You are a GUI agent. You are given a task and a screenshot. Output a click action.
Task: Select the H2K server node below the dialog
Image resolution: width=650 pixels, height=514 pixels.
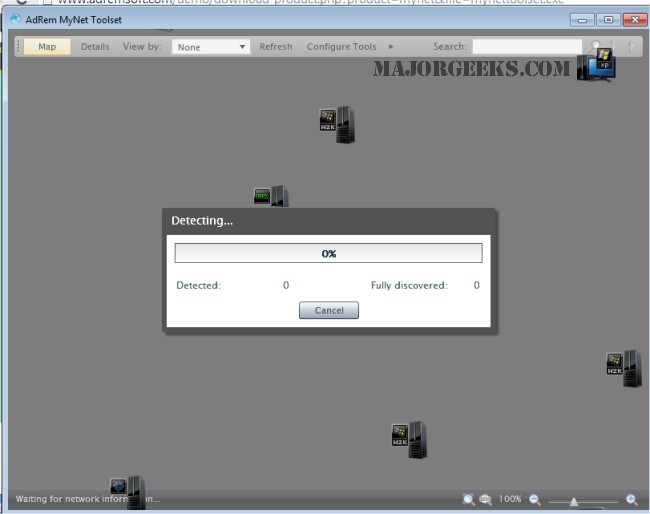(409, 439)
